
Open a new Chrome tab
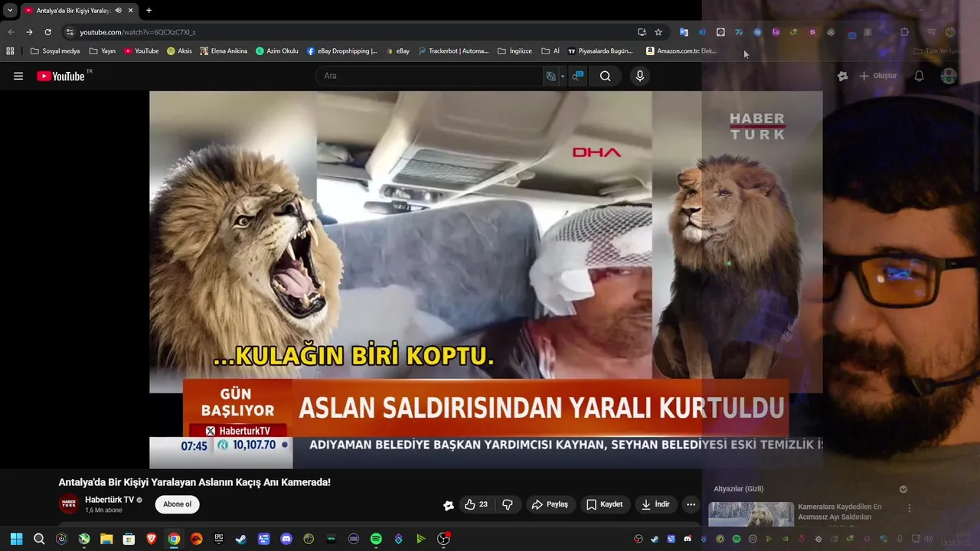(149, 10)
